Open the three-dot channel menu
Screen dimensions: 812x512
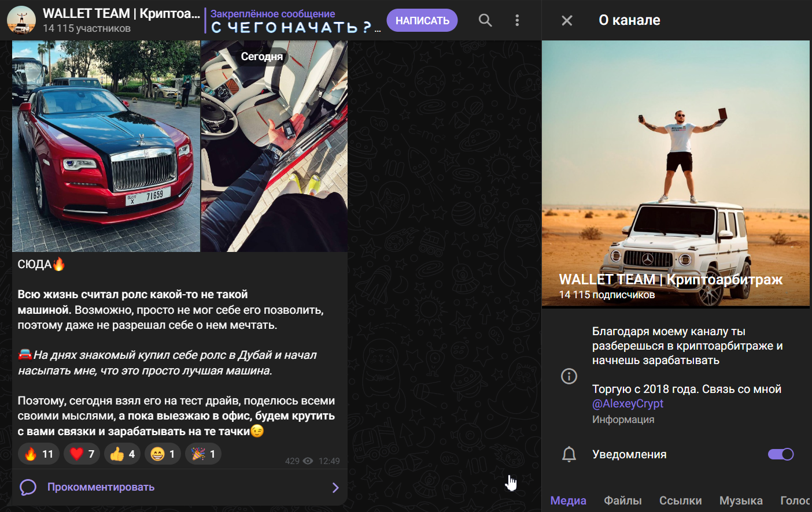coord(517,20)
